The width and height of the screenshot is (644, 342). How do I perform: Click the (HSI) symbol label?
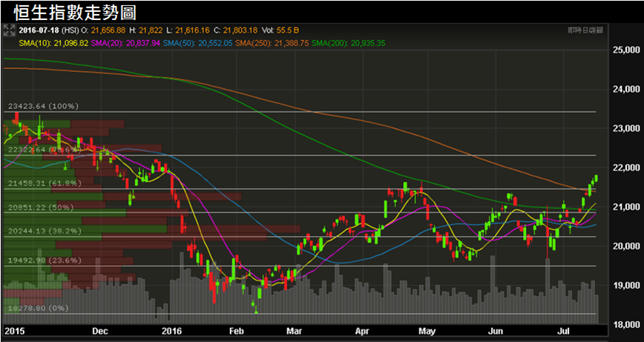[x=70, y=31]
